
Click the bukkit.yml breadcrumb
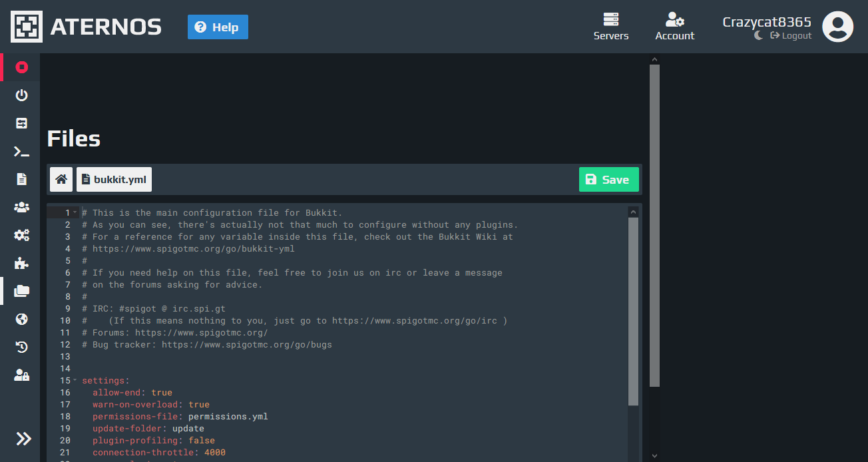click(114, 179)
